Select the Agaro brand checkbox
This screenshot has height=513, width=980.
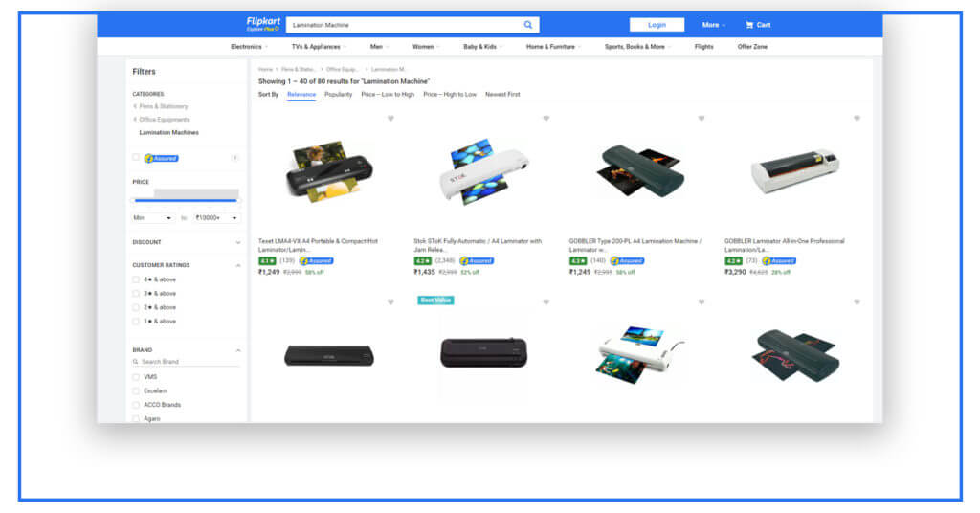[x=136, y=418]
